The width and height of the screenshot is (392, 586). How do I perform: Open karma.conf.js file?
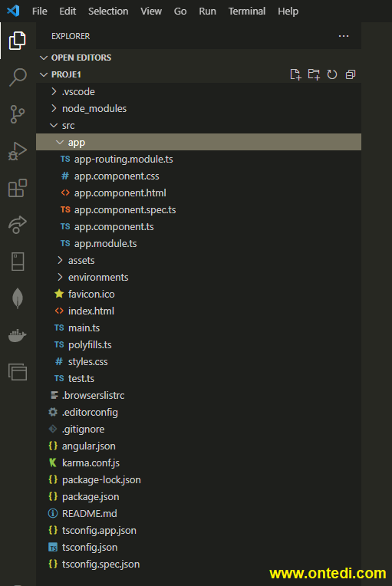tap(199, 463)
